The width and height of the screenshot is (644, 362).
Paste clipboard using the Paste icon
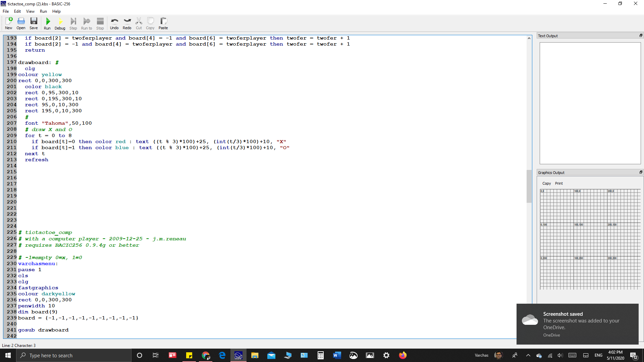click(x=163, y=23)
